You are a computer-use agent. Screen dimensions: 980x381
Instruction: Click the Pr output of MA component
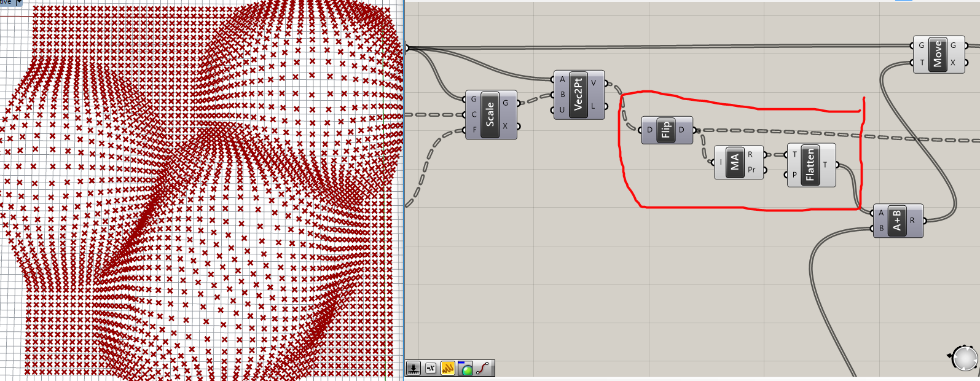click(751, 170)
